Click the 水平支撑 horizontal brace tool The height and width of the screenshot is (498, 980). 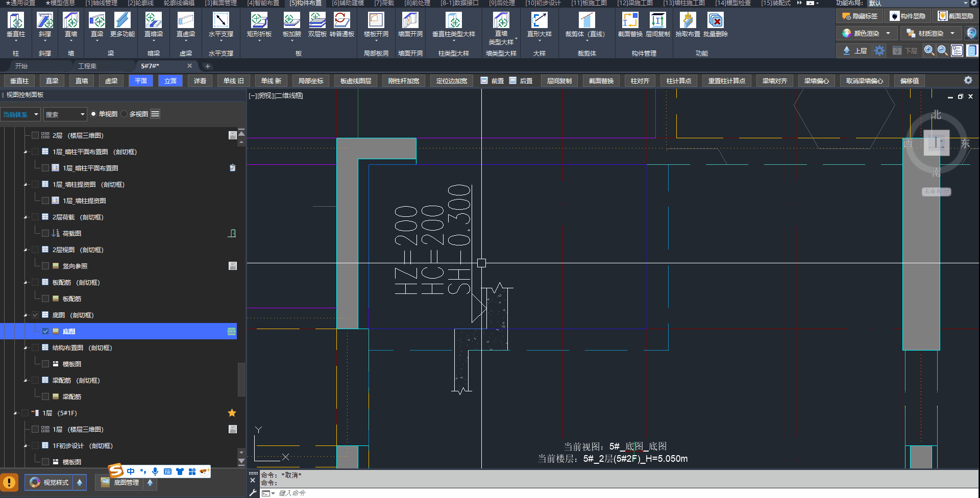tap(220, 21)
